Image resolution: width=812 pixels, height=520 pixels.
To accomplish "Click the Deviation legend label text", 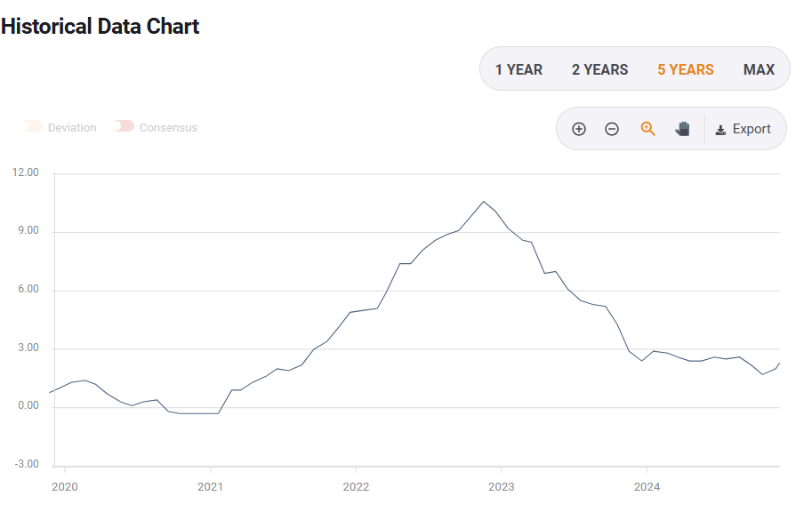I will (x=72, y=128).
